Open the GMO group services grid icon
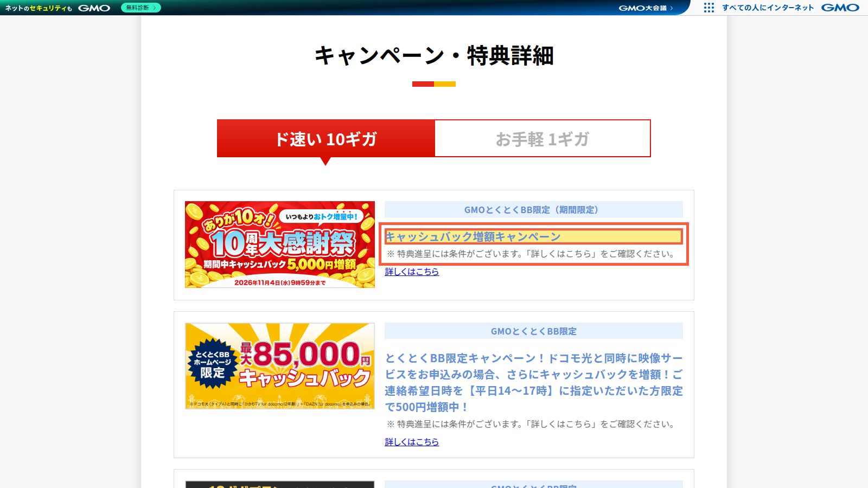The image size is (868, 488). point(709,8)
